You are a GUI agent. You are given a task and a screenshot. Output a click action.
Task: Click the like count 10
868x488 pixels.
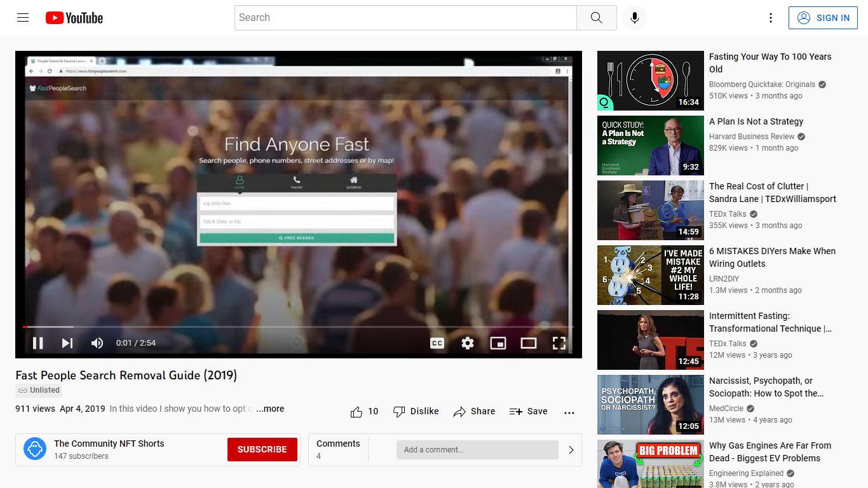point(373,412)
